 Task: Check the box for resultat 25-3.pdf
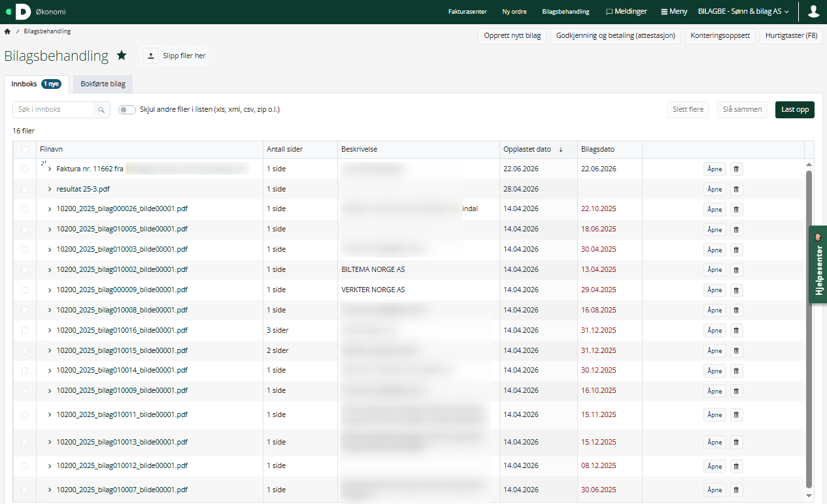pos(25,189)
